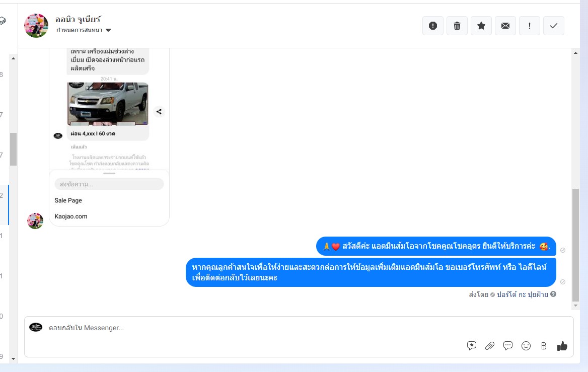Select the สวัสดีค่ะ greeting message bubble

click(436, 246)
